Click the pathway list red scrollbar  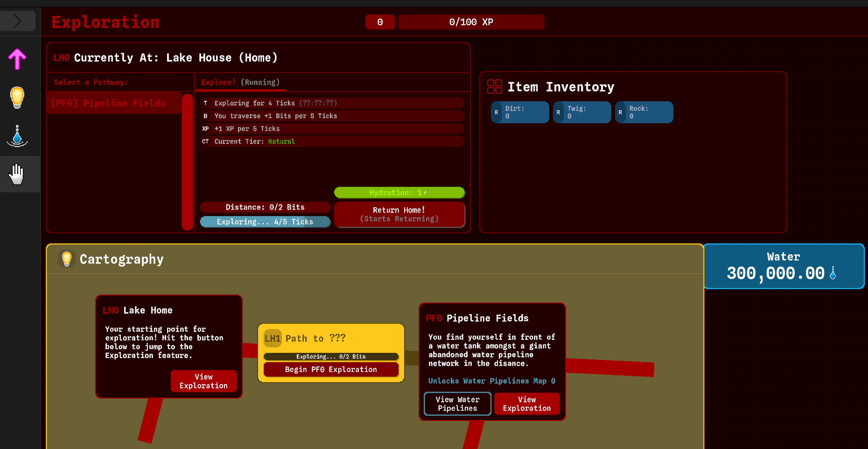[x=187, y=162]
